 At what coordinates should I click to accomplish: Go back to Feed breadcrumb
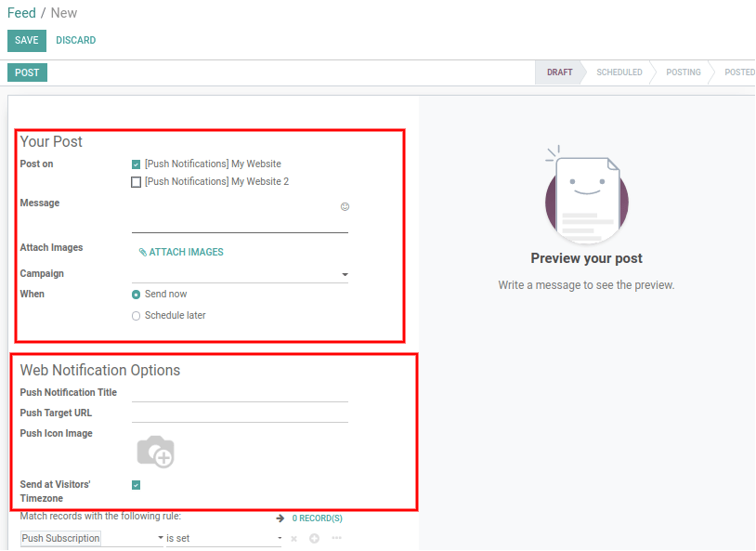point(21,13)
